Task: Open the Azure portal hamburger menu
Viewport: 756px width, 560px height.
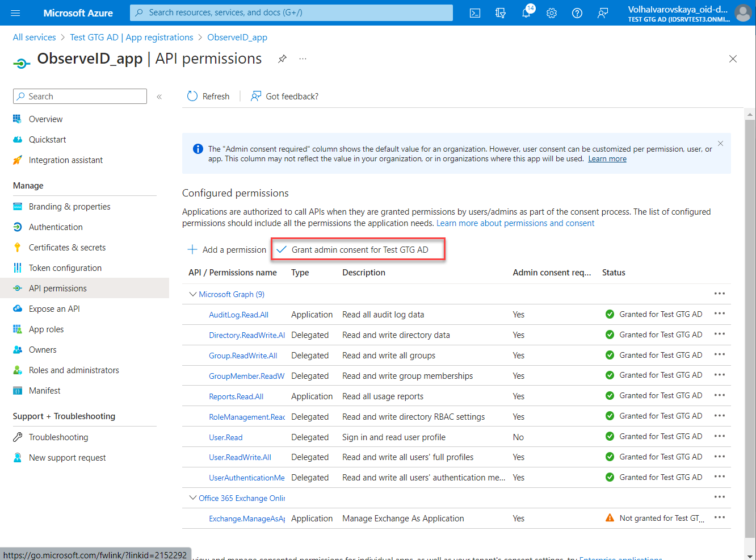Action: [15, 13]
